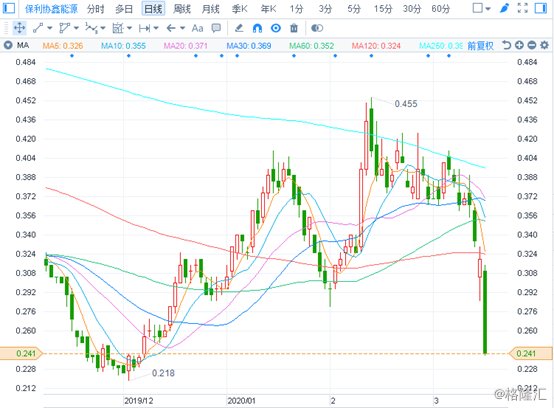
Task: Click the blue brush drawing icon
Action: (x=504, y=8)
